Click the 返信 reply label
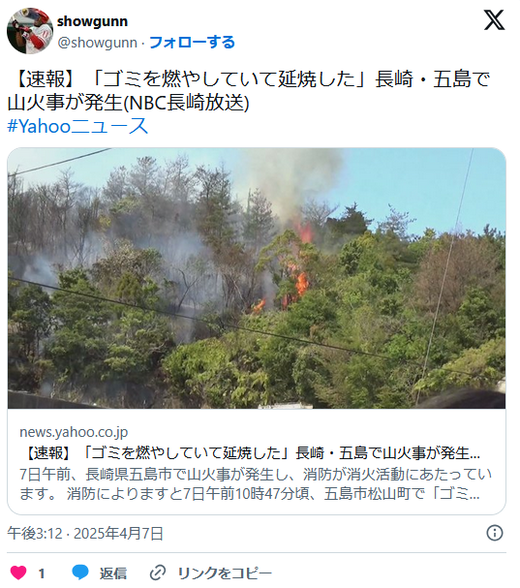520x588 pixels. coord(113,573)
